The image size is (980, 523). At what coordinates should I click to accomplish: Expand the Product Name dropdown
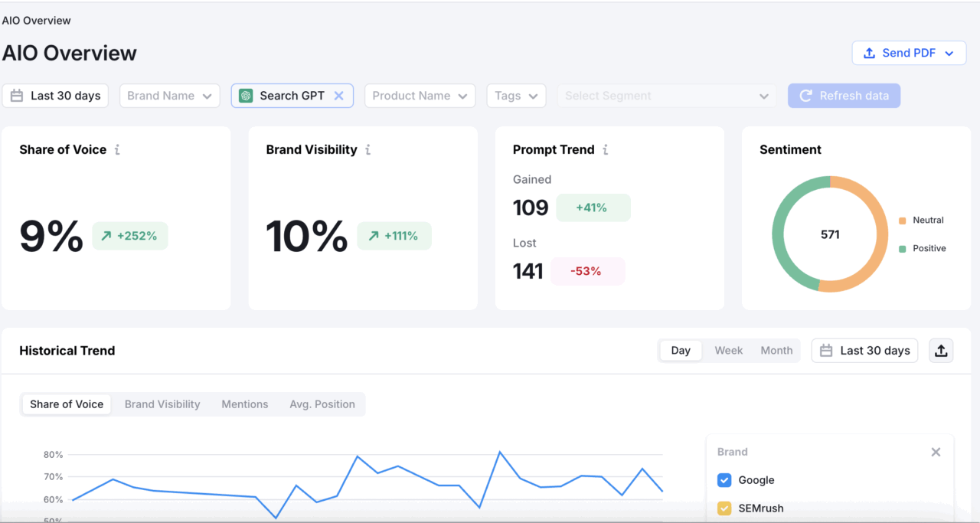click(x=420, y=95)
